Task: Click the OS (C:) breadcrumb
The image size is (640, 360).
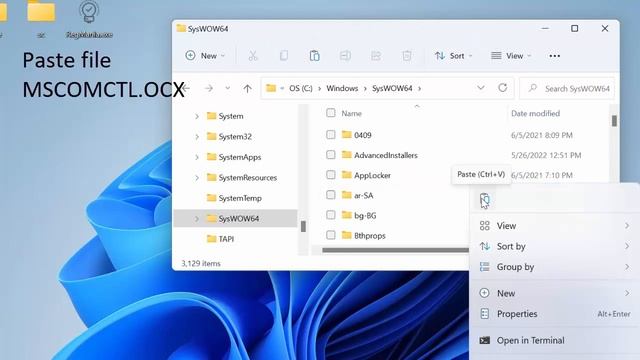Action: [301, 88]
